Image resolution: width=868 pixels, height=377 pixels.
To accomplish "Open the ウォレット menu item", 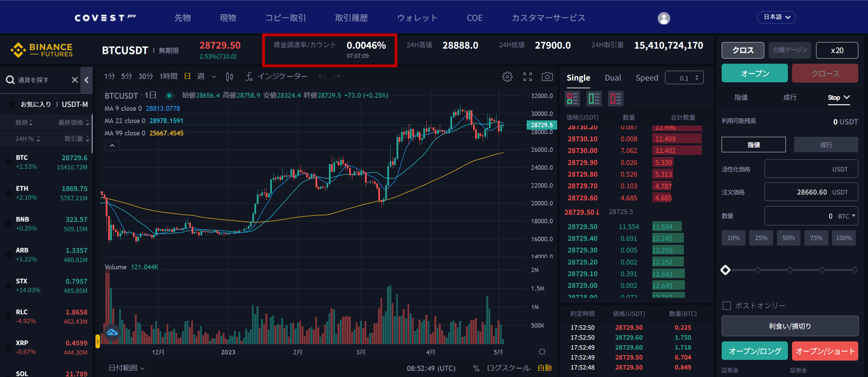I will pos(417,18).
